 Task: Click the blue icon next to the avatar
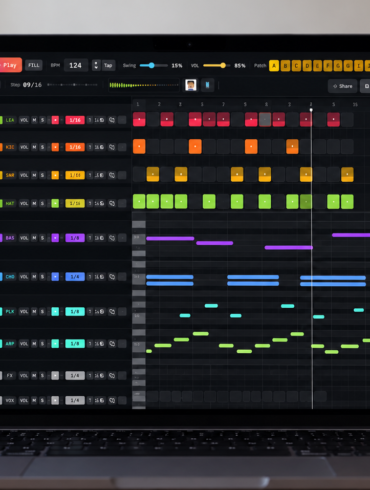tap(207, 85)
